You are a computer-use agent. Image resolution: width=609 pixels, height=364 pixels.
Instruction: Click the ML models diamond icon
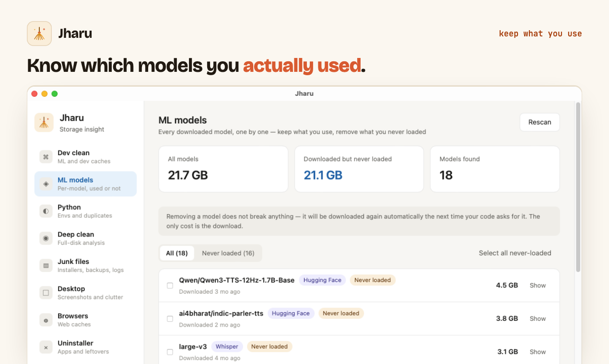46,184
